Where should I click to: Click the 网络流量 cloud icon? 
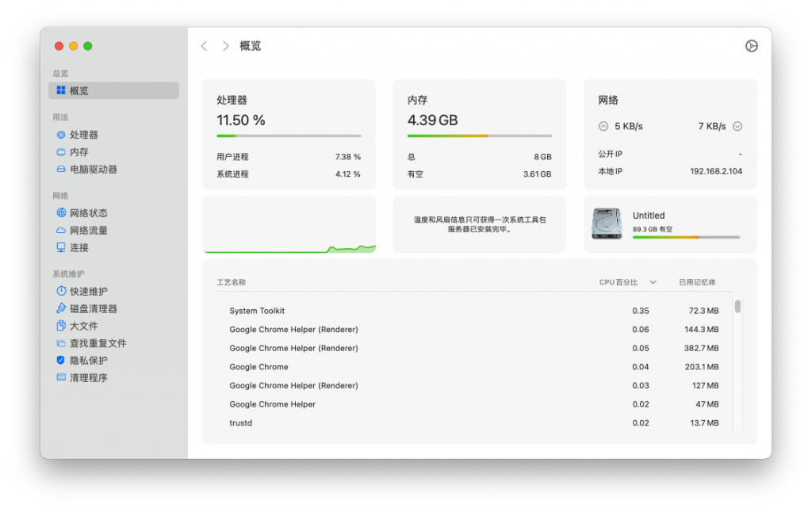point(60,230)
